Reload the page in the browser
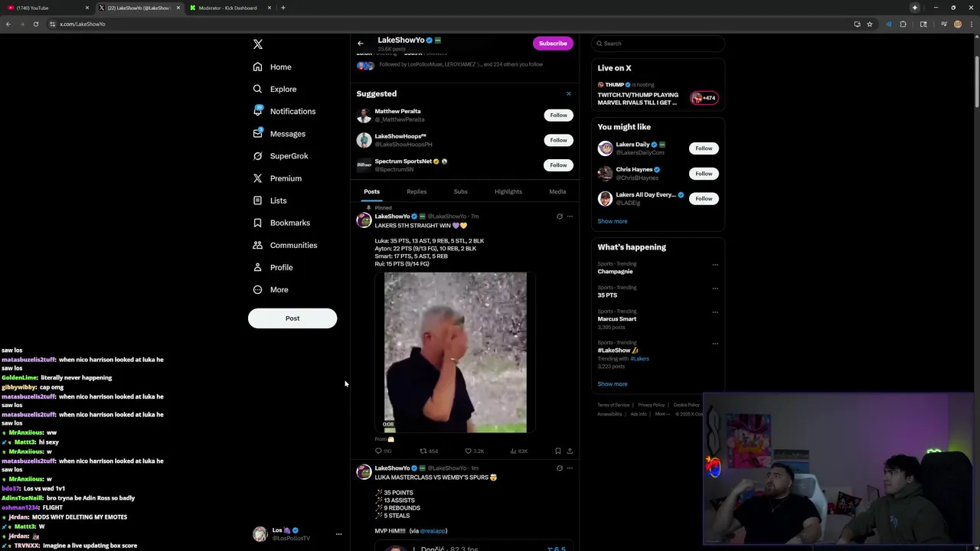The width and height of the screenshot is (980, 551). click(35, 24)
